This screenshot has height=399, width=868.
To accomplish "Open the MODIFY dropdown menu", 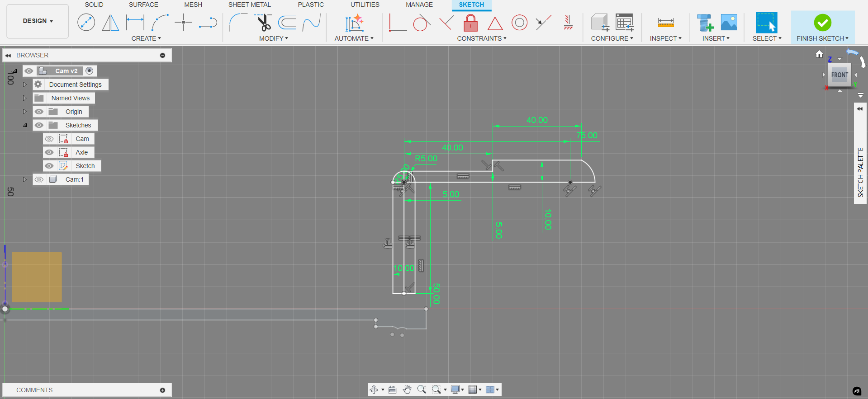I will point(274,38).
